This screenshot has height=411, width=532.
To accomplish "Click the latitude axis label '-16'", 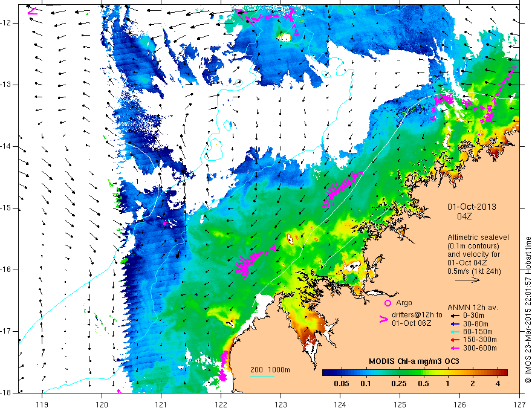I will pos(6,270).
